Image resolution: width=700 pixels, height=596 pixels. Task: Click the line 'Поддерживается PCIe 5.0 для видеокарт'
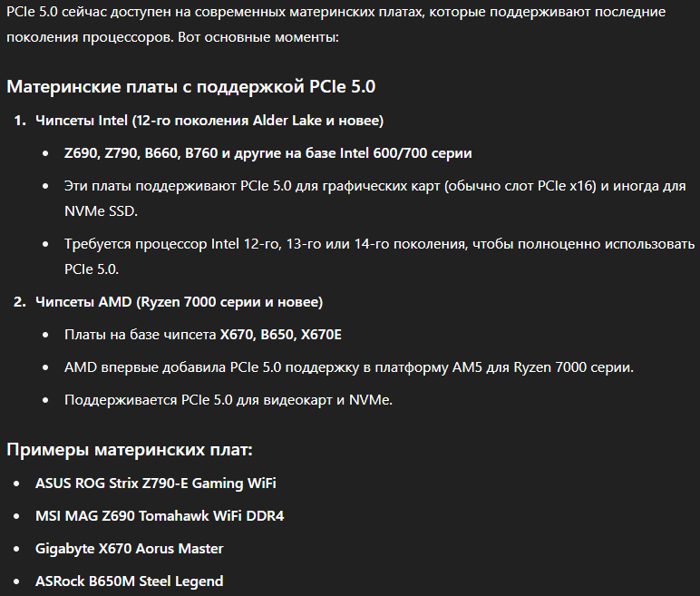click(228, 400)
